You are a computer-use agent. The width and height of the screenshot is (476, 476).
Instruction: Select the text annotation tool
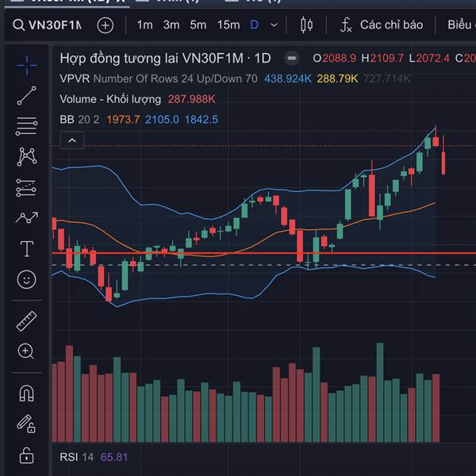point(26,248)
